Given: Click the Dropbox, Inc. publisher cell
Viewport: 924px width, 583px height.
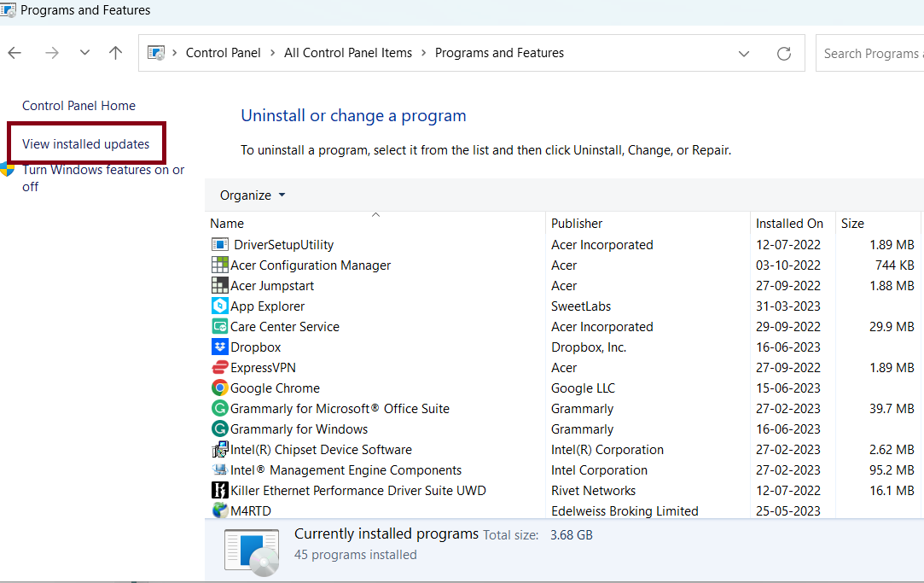Looking at the screenshot, I should (589, 347).
